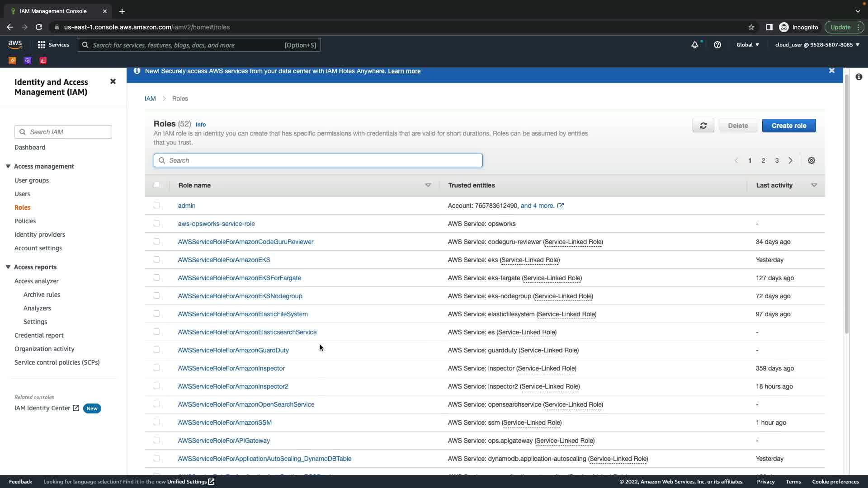Toggle the select-all roles checkbox

point(157,185)
